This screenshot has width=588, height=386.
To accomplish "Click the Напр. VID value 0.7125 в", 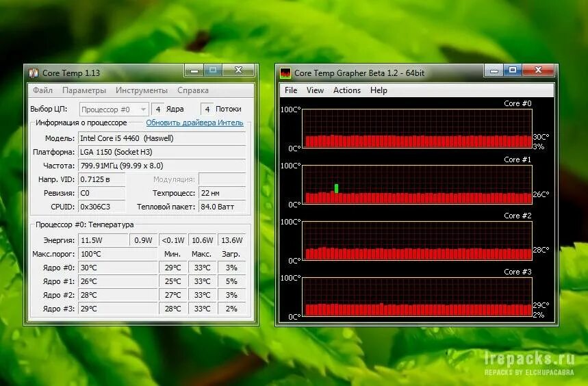I will 101,179.
